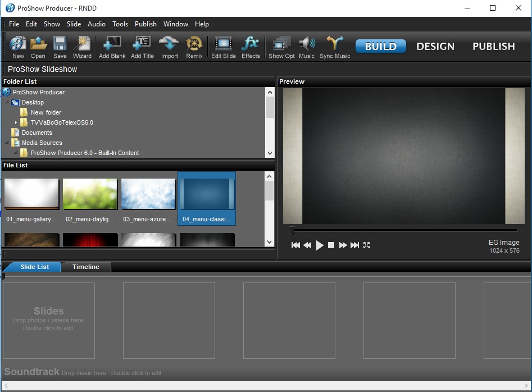Click the ProShow Producer root icon in Folder List
This screenshot has width=532, height=392.
coord(6,92)
